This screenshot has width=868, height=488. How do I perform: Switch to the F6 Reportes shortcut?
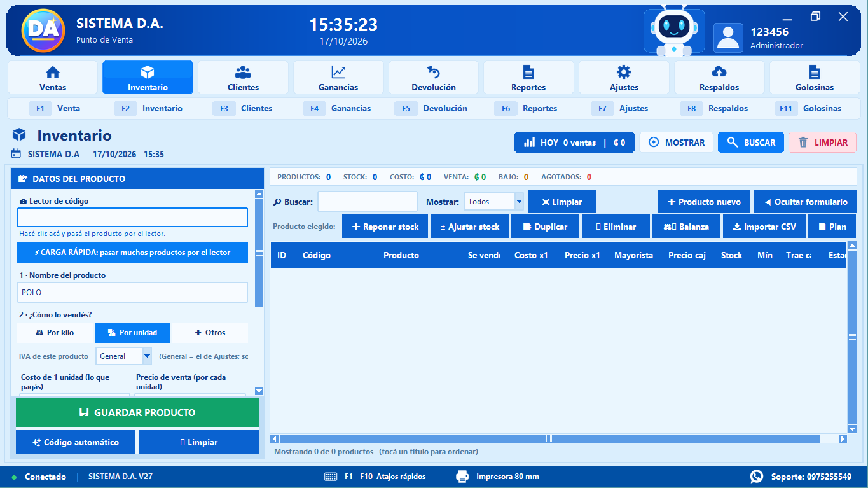coord(526,109)
